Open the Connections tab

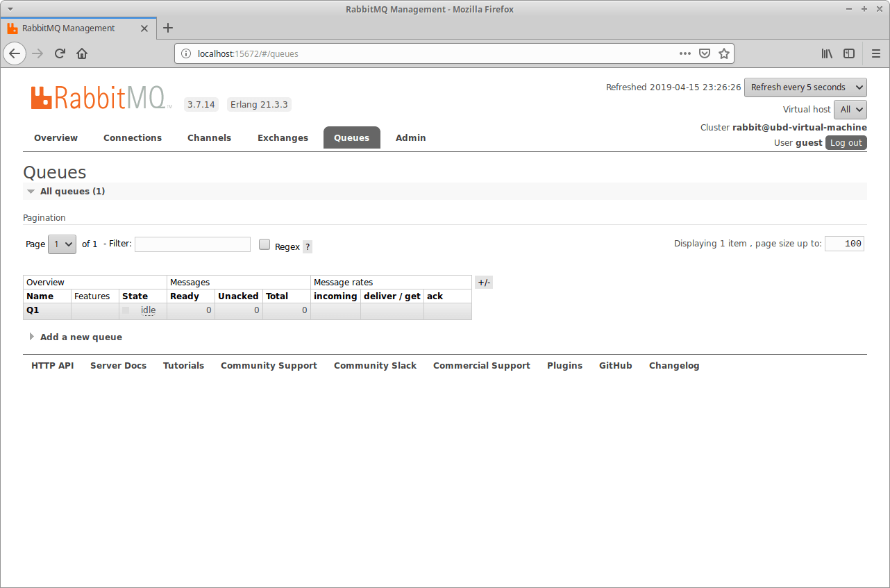coord(132,137)
